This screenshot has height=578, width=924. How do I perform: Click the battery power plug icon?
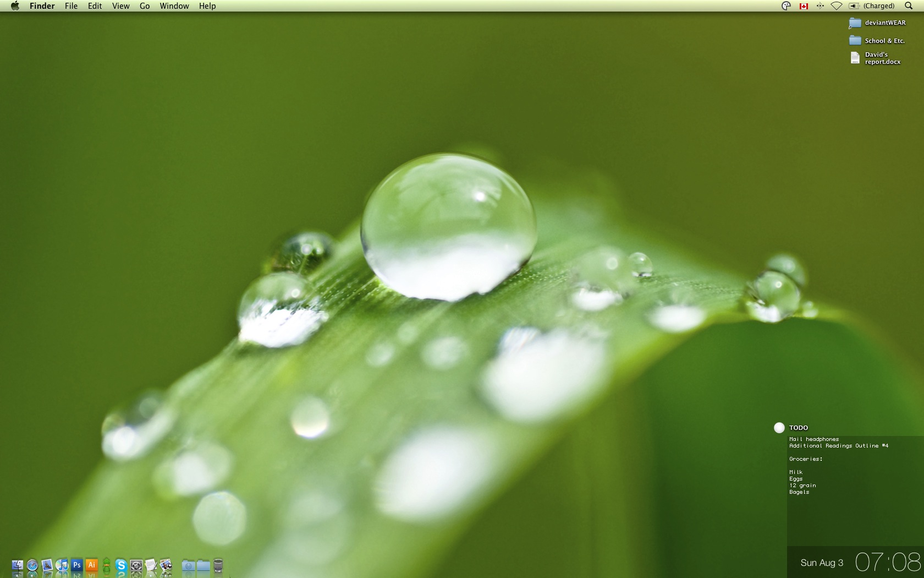point(854,6)
